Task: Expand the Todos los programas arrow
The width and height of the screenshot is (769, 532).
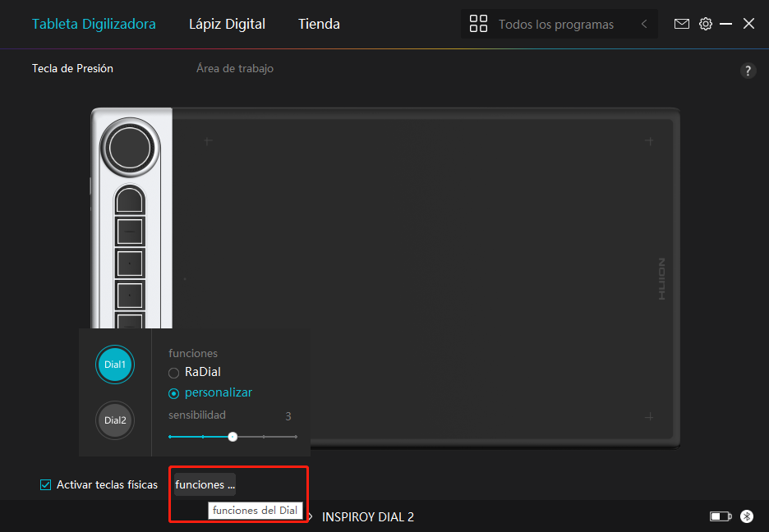Action: tap(644, 24)
